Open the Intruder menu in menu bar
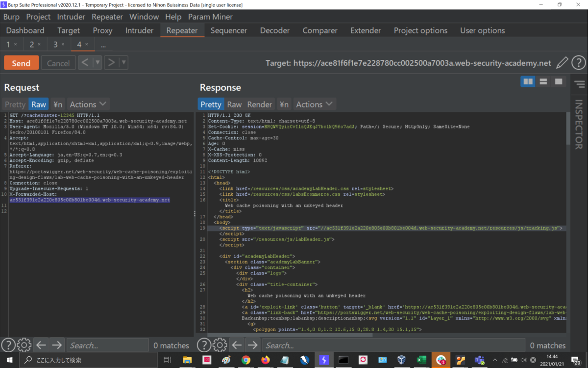588x368 pixels. [71, 17]
